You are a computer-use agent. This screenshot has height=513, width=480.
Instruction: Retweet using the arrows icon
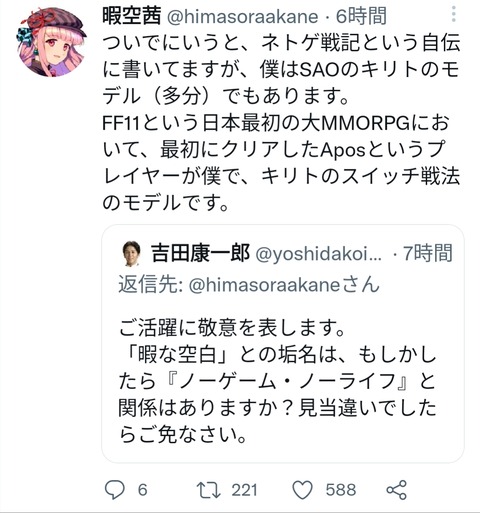click(208, 490)
